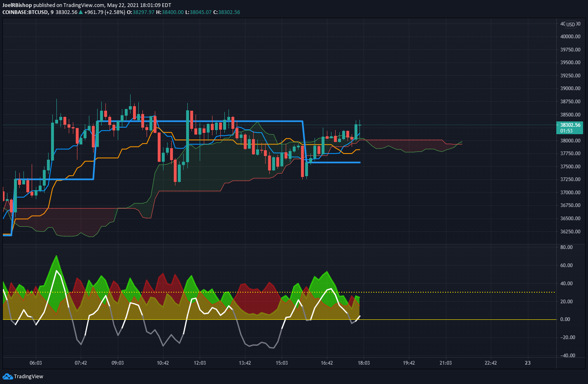Click the low price L:38045.07
The image size is (588, 384).
[x=198, y=12]
